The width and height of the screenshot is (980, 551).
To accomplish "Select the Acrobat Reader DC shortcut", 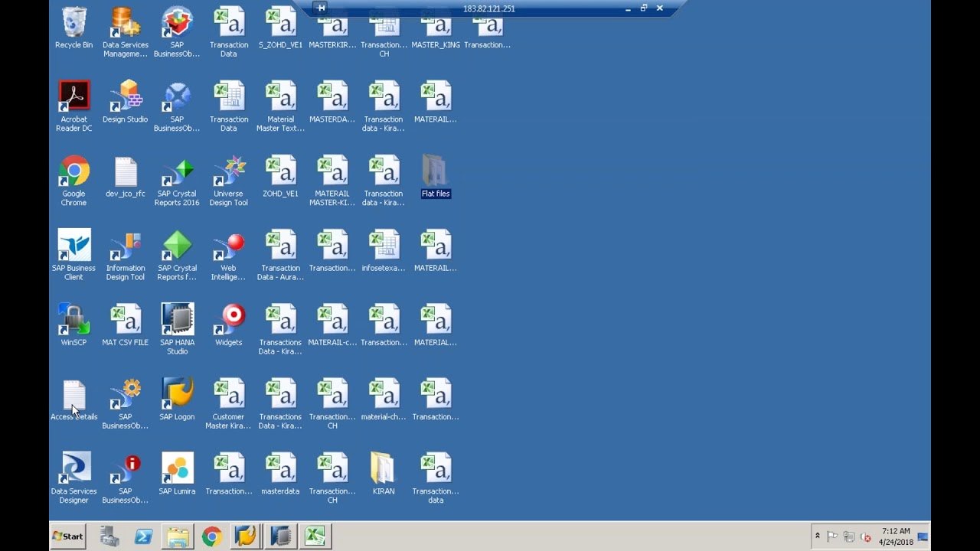I will click(x=73, y=106).
